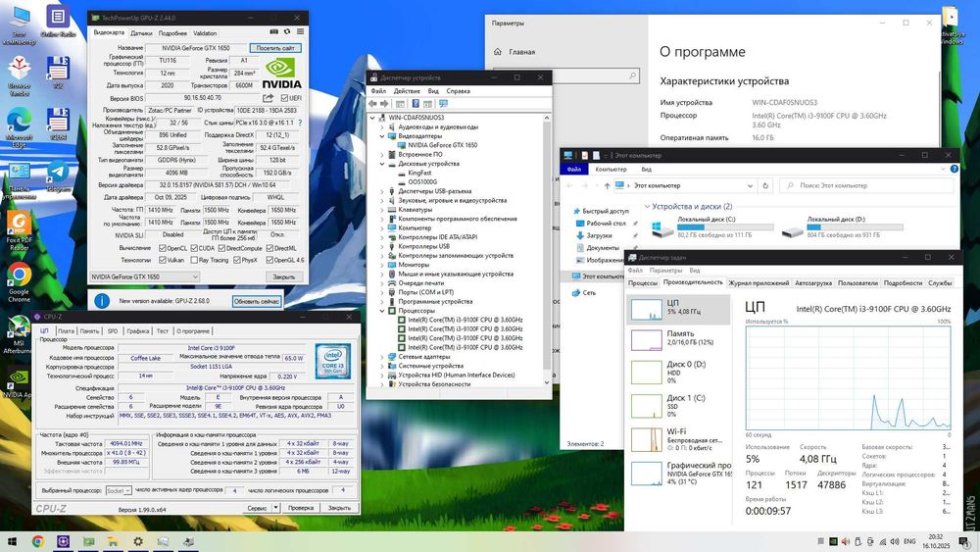The image size is (980, 552).
Task: Click the GPU-Z screenshot camera icon
Action: tap(273, 32)
